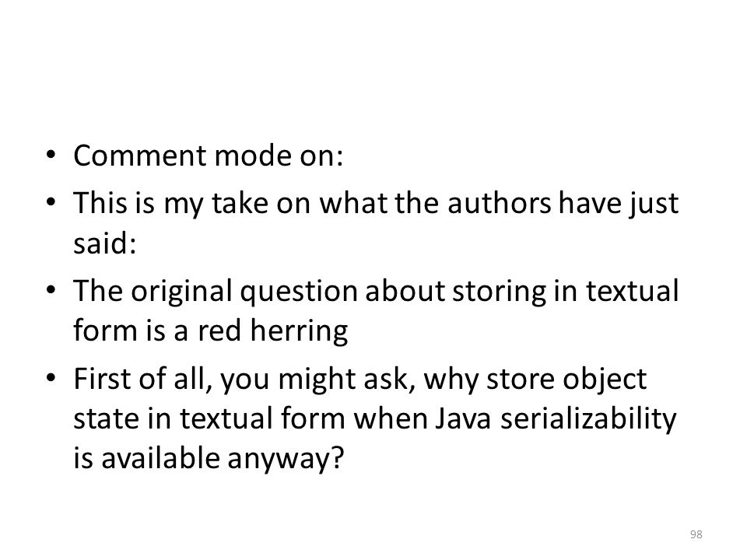Click the word 'question' in third bullet

298,292
